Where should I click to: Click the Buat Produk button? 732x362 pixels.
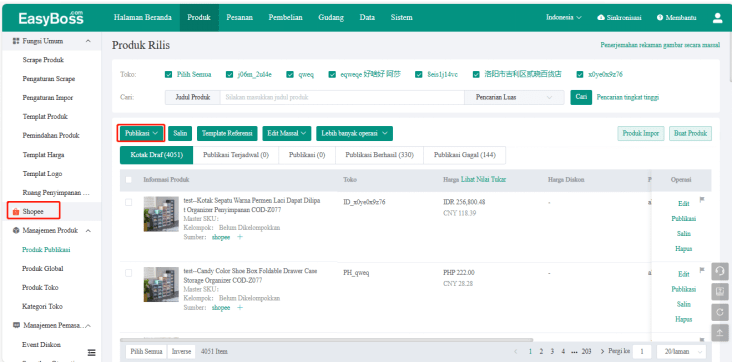[x=690, y=133]
